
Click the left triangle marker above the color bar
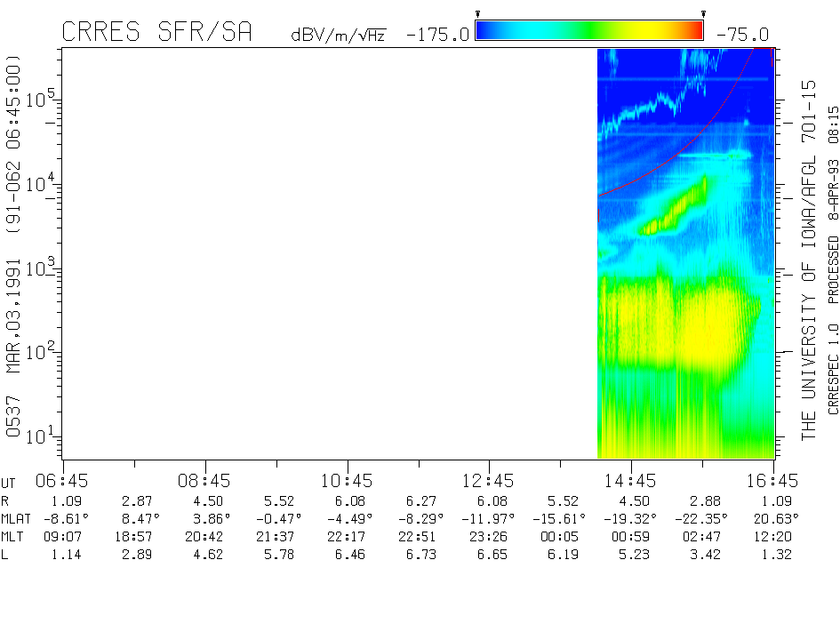pos(478,14)
